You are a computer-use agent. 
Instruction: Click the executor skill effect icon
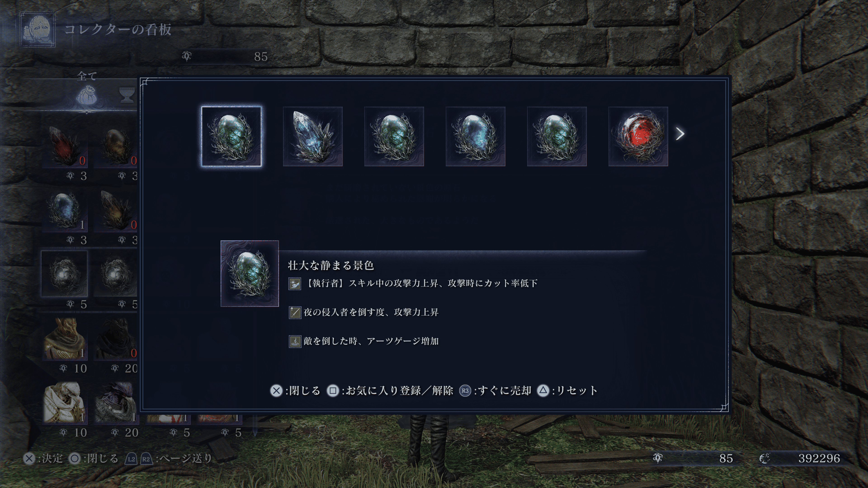point(295,284)
